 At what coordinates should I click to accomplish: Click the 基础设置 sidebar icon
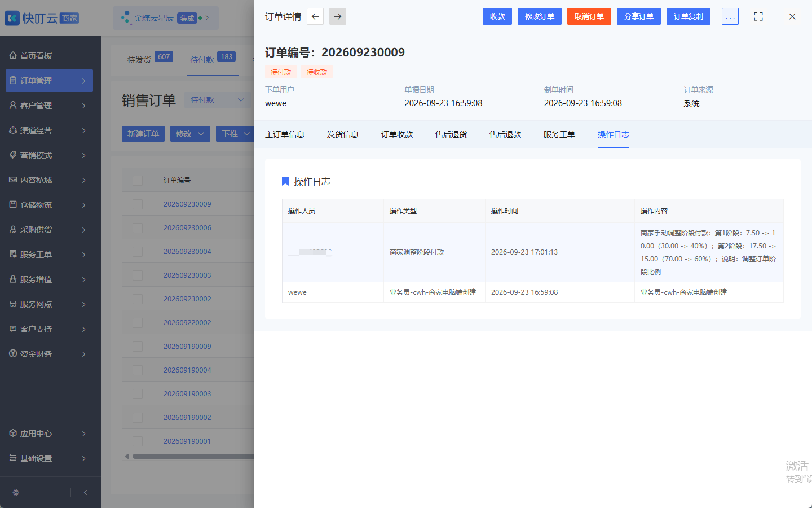(x=13, y=458)
